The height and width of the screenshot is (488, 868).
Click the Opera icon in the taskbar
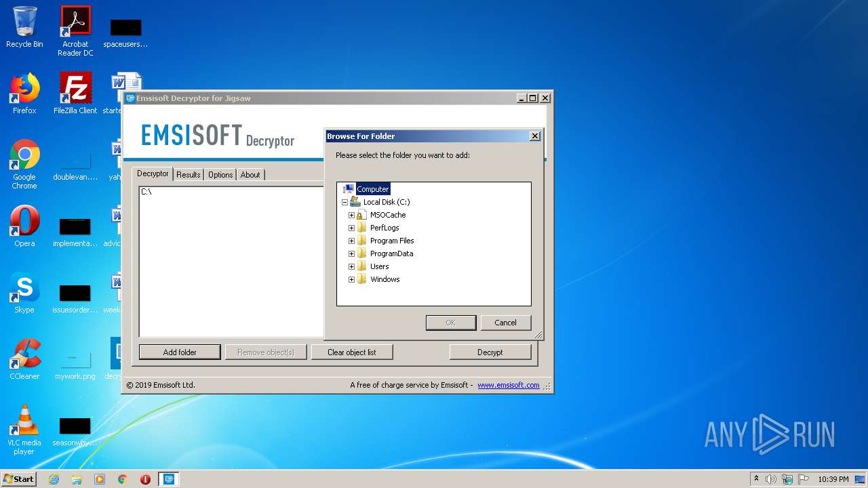tap(145, 479)
